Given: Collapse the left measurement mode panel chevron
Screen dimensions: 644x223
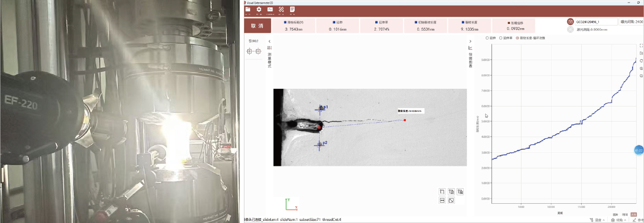Looking at the screenshot, I should tap(269, 41).
